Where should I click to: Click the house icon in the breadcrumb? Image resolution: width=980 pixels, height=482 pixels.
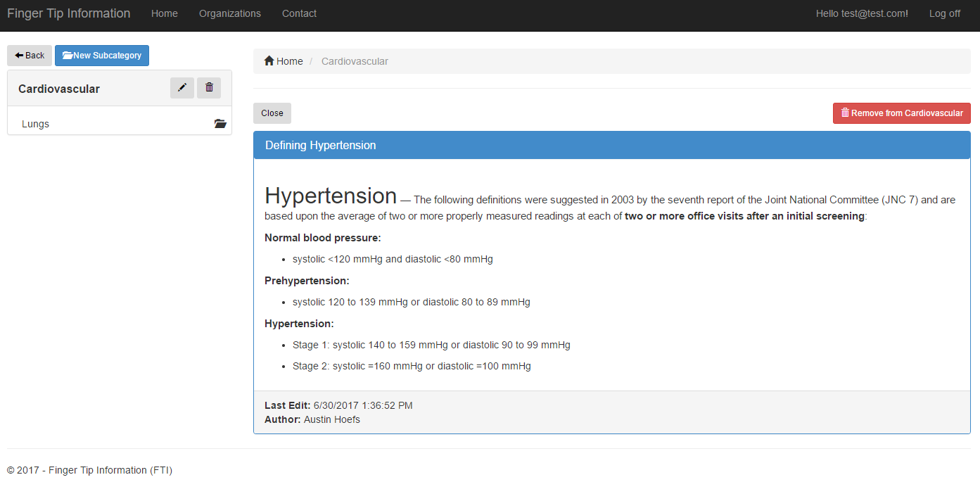tap(269, 61)
